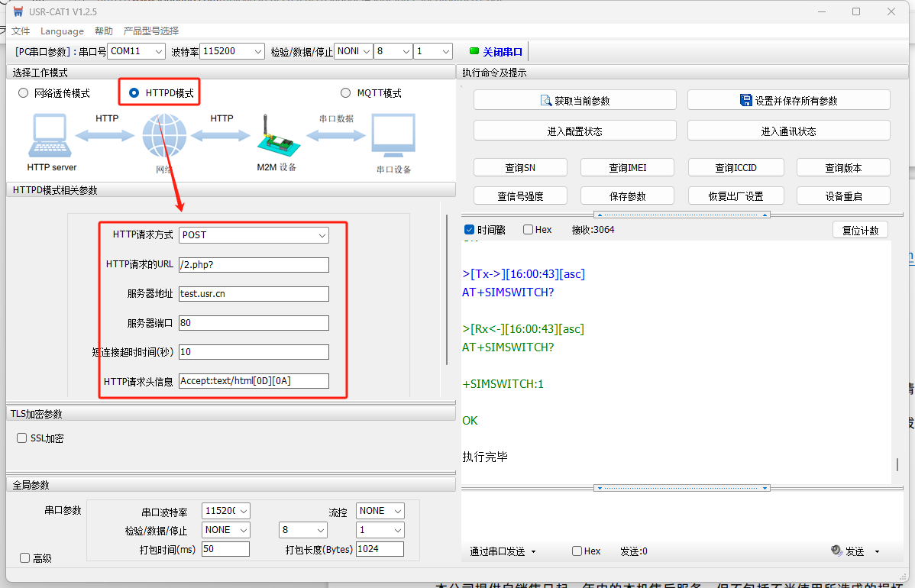
Task: Open the 文件 menu
Action: [21, 31]
